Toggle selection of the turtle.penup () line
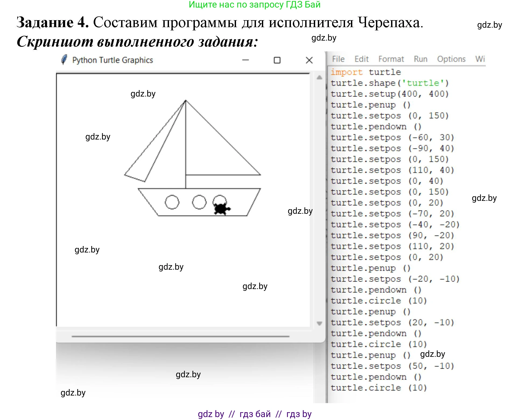The image size is (510, 420). click(x=370, y=105)
